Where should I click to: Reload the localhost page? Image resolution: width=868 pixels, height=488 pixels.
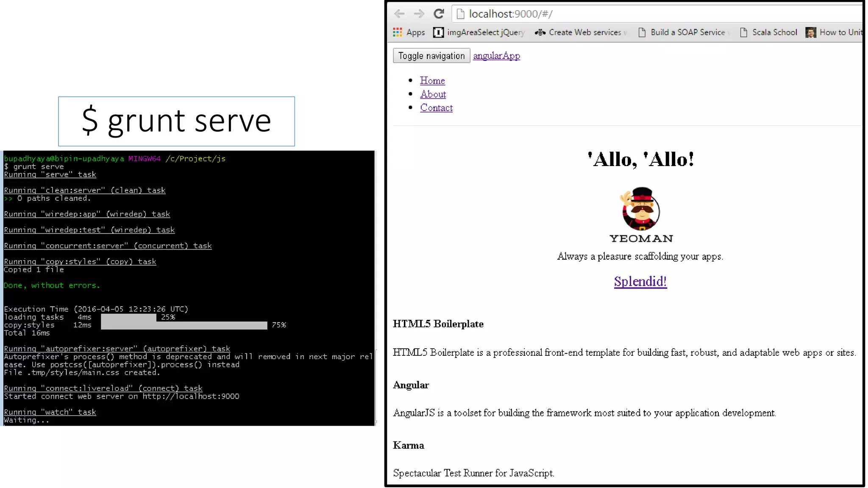point(439,14)
